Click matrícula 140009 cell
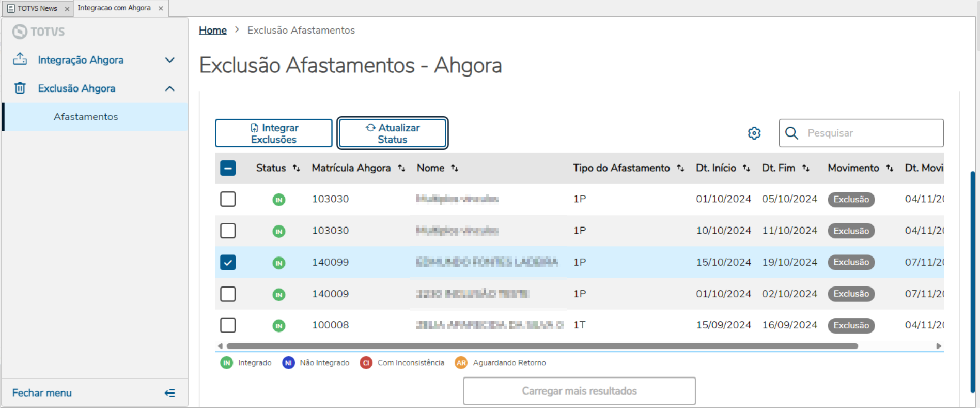The image size is (980, 408). [x=331, y=294]
